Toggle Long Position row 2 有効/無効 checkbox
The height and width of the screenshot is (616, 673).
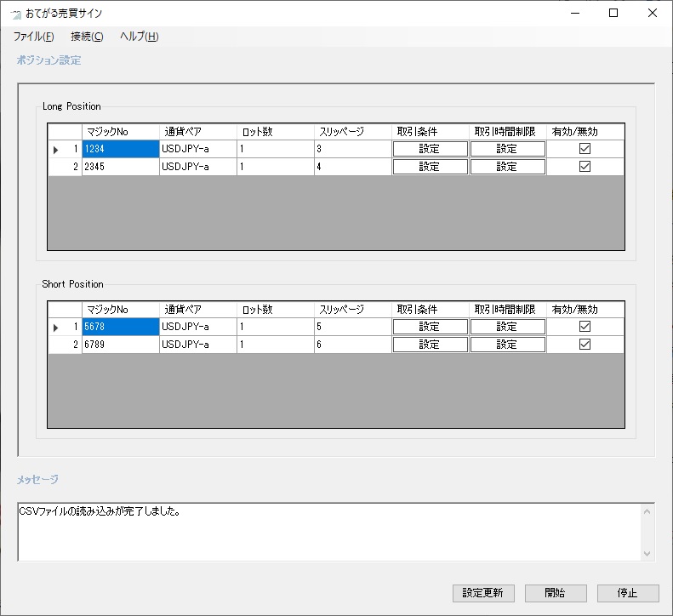pyautogui.click(x=585, y=167)
